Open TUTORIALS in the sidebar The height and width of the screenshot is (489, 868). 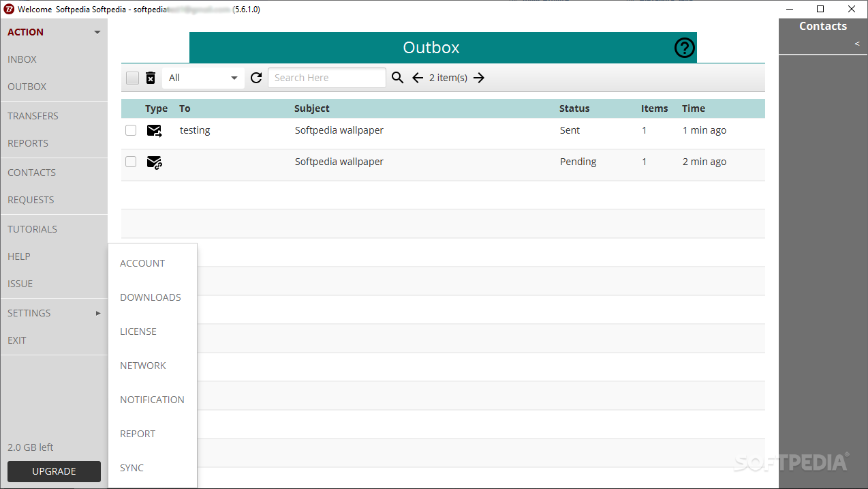pyautogui.click(x=32, y=229)
